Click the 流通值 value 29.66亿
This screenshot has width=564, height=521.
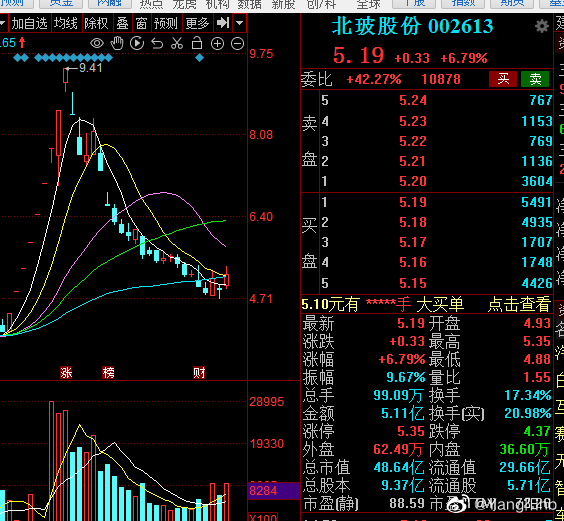pos(524,467)
